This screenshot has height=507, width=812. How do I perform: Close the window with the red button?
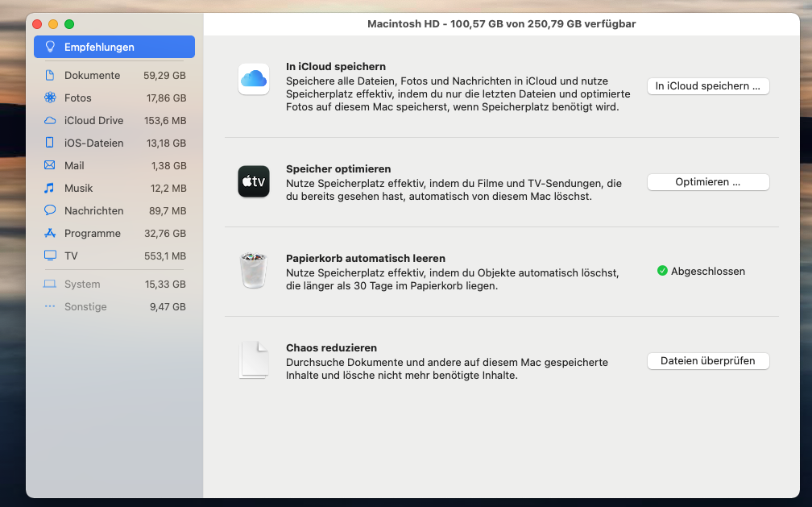tap(37, 24)
